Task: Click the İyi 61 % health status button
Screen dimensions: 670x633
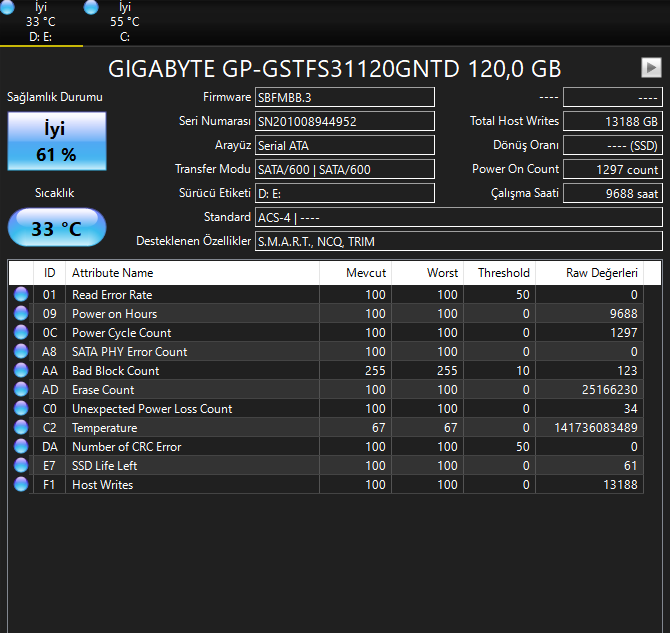Action: [x=57, y=141]
